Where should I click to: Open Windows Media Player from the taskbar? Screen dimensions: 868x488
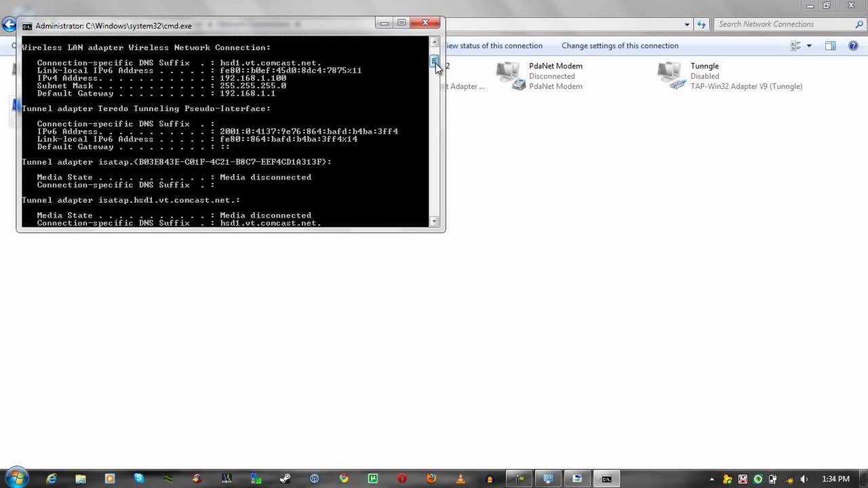click(110, 479)
